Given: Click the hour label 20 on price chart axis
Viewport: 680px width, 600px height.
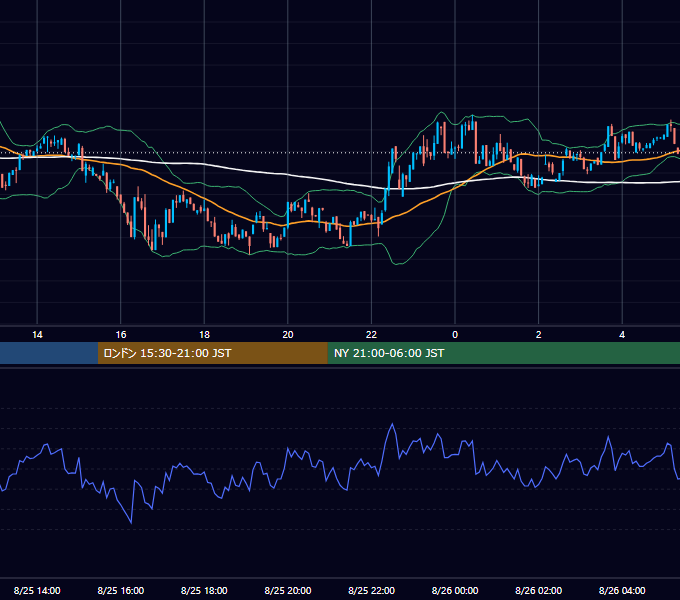Looking at the screenshot, I should [x=288, y=335].
